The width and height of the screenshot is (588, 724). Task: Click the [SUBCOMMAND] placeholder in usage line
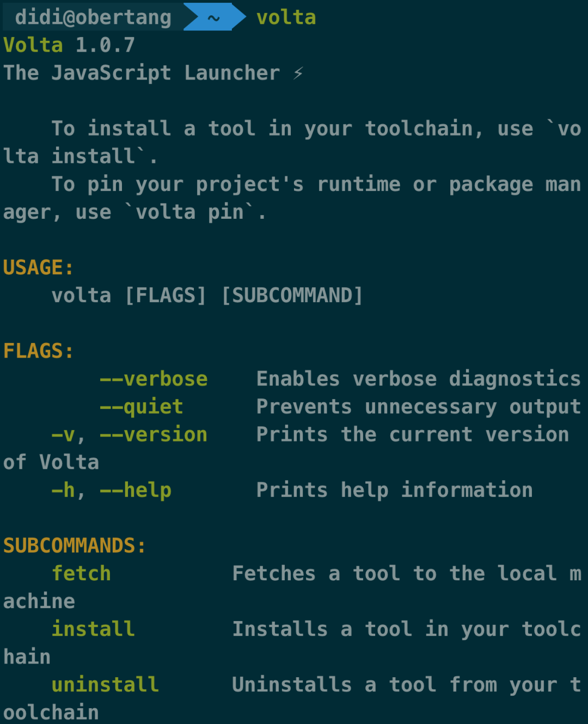(292, 295)
